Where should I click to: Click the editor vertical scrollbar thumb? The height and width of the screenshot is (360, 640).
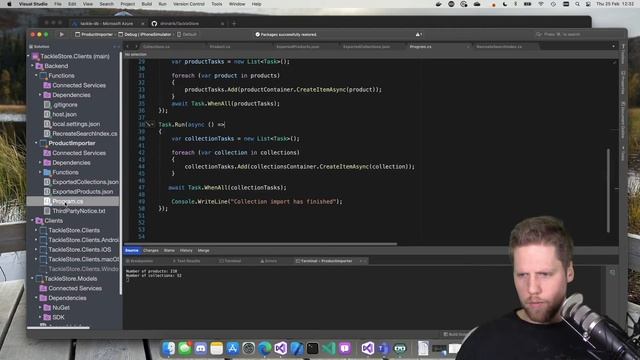point(608,190)
